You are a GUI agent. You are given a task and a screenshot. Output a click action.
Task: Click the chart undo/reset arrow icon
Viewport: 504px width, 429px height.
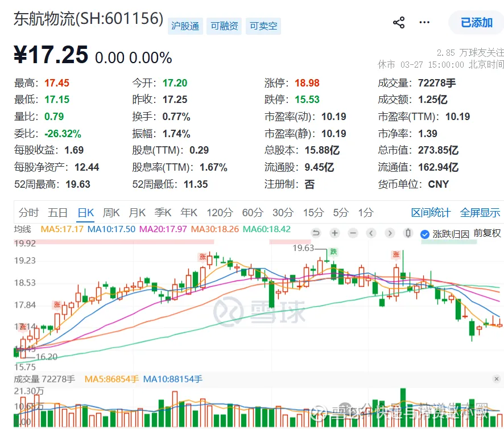point(316,233)
